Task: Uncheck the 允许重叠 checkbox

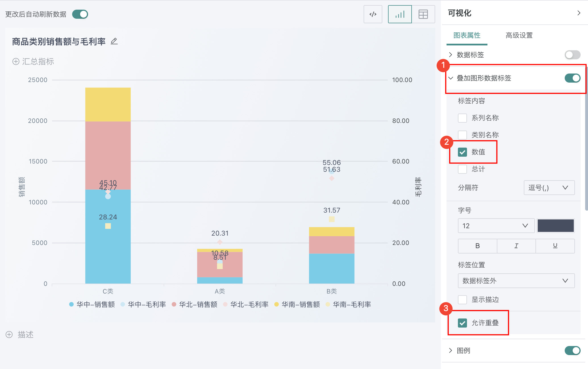Action: click(462, 323)
